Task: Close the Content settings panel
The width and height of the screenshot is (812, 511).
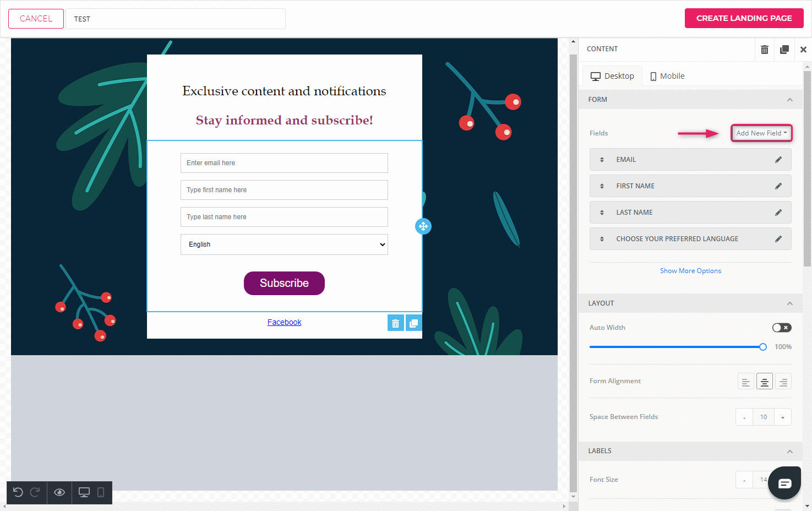Action: 803,50
